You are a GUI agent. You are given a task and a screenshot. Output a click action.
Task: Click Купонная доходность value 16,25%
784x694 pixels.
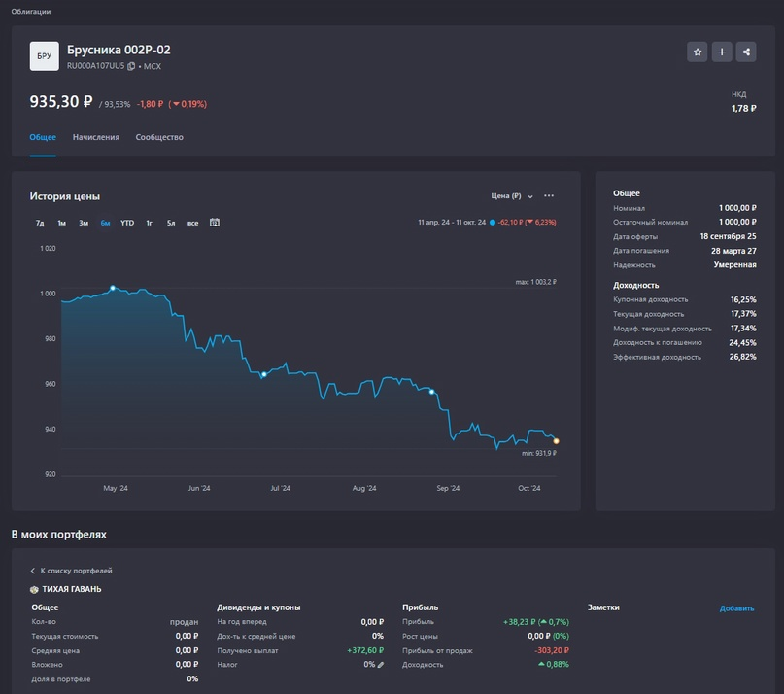[x=743, y=299]
